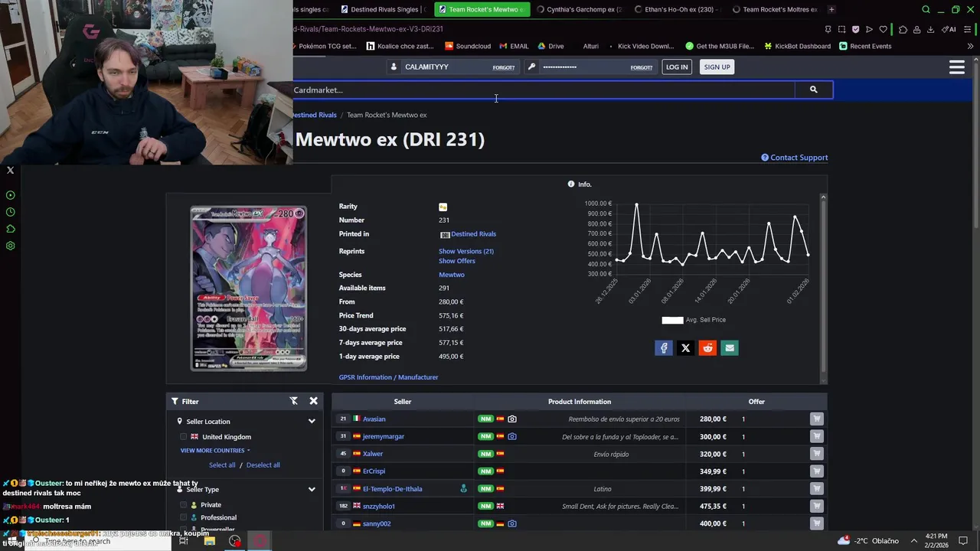Image resolution: width=980 pixels, height=551 pixels.
Task: Click the browser search icon in title bar
Action: [x=926, y=10]
